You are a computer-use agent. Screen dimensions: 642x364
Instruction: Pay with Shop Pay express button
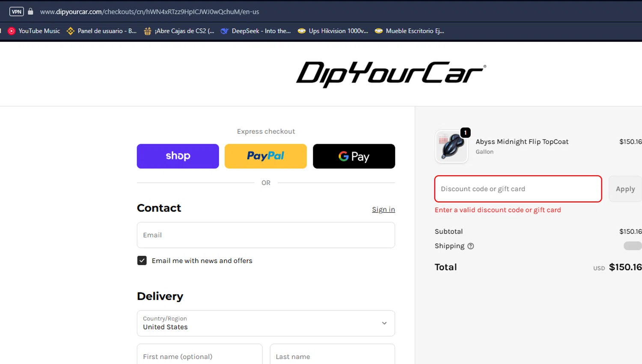[178, 156]
